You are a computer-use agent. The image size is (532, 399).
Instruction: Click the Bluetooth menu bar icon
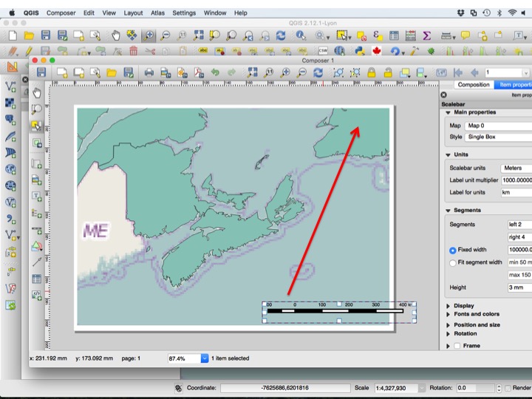pyautogui.click(x=499, y=13)
